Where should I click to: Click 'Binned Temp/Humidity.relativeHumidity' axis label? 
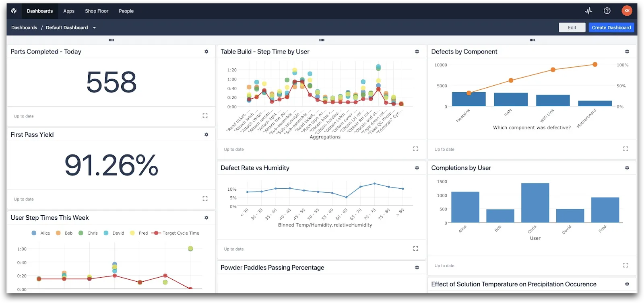pyautogui.click(x=325, y=225)
